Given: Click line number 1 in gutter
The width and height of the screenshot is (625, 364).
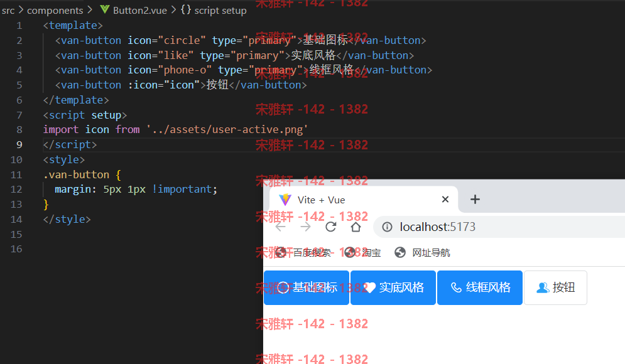Looking at the screenshot, I should [19, 26].
